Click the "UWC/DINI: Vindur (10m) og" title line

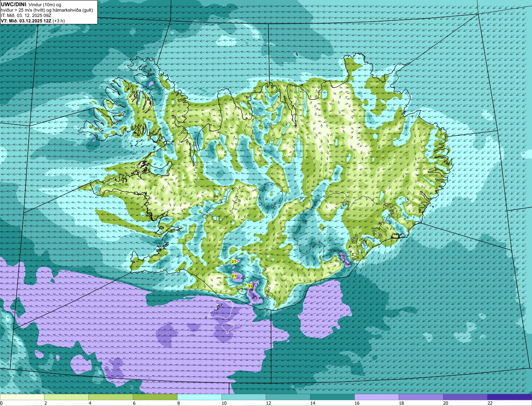coord(32,4)
